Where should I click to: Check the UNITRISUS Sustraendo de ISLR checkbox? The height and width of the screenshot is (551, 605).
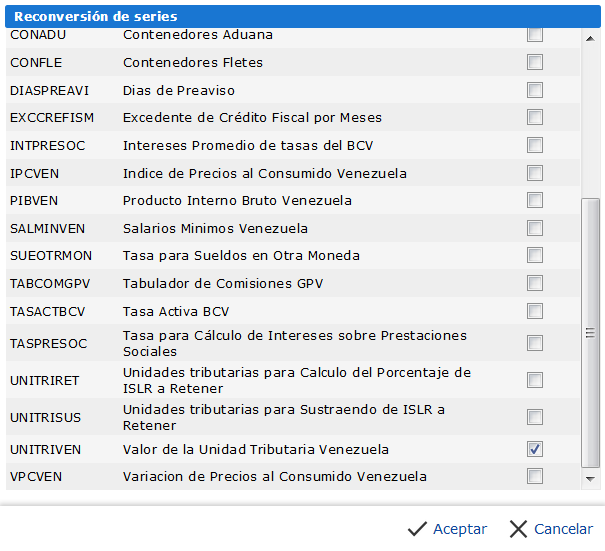(535, 417)
